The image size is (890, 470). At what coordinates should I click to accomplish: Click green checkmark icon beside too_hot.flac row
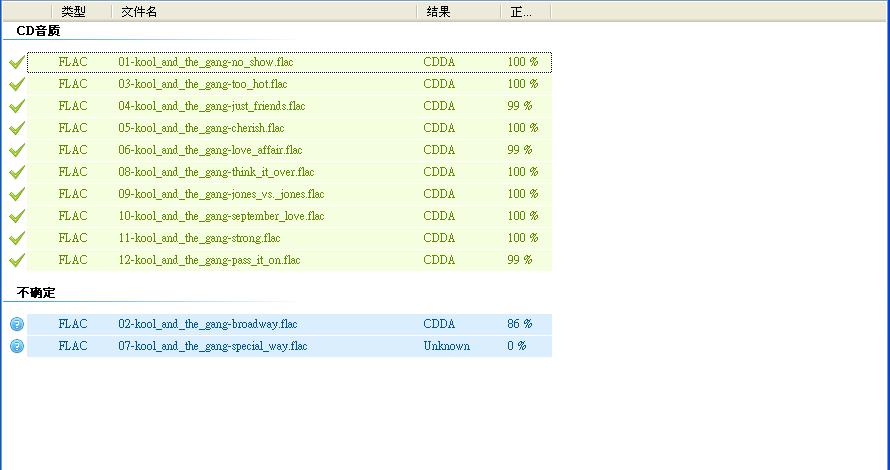17,84
